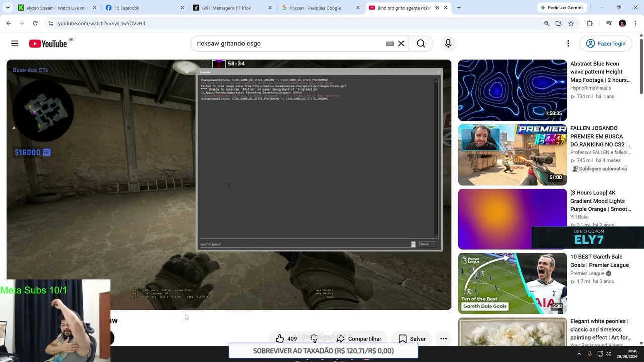The image size is (644, 362).
Task: Click the Pedir ao Gemini button
Action: coord(561,8)
